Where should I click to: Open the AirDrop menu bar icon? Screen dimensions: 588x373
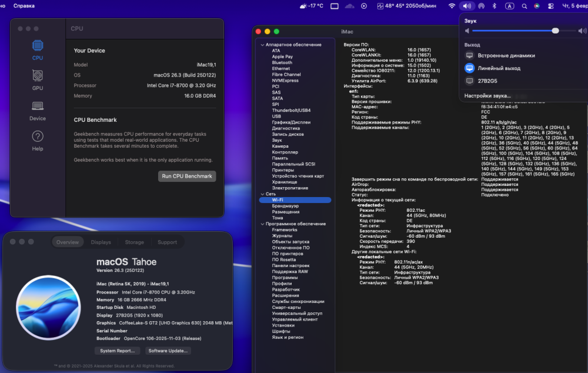pos(482,6)
